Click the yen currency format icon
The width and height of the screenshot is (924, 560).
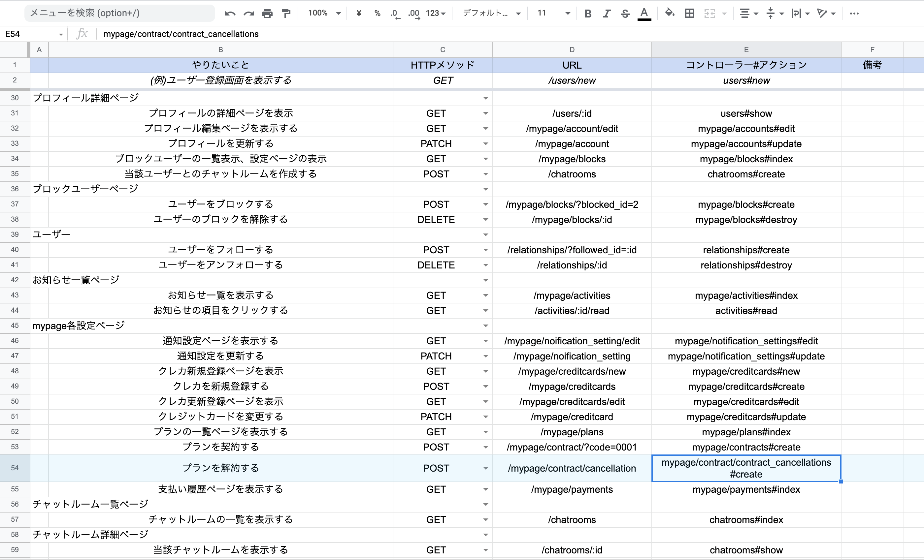tap(359, 14)
